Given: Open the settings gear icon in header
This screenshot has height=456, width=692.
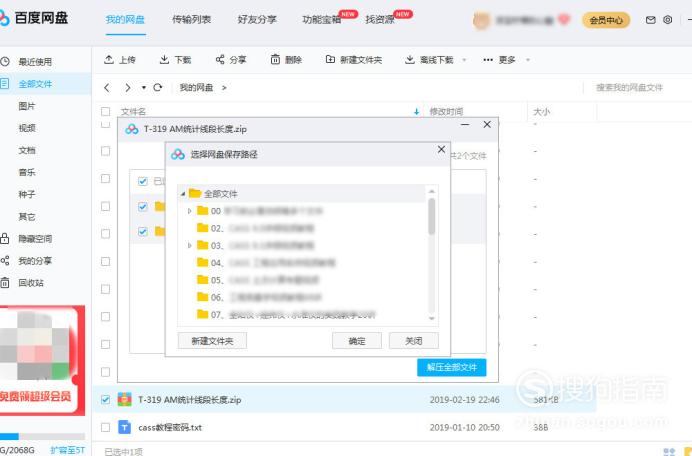Looking at the screenshot, I should (668, 20).
